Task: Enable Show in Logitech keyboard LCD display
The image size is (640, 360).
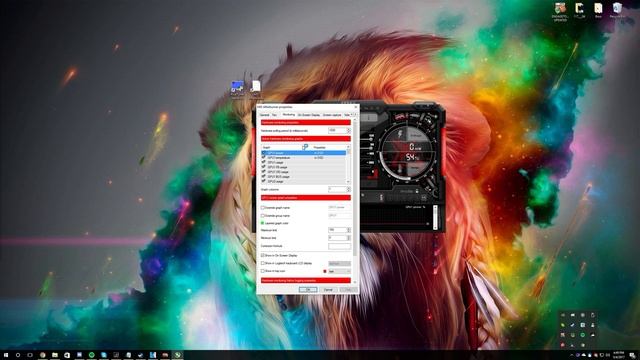Action: 263,264
